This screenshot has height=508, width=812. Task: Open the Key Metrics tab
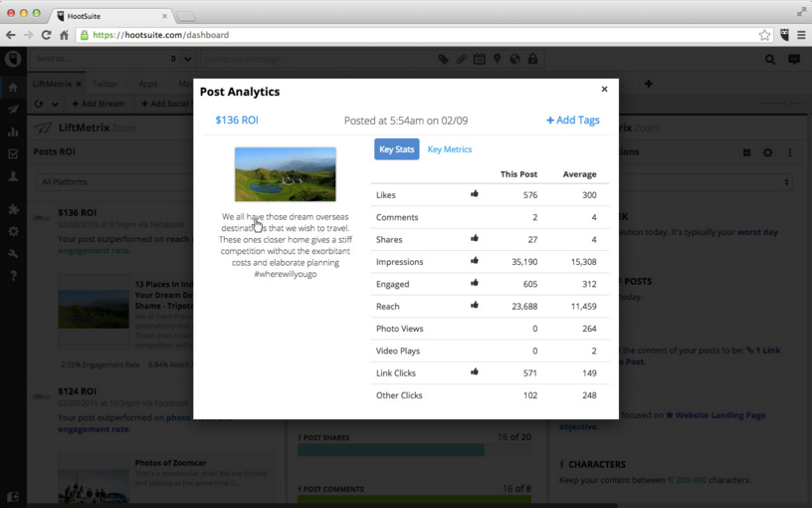(450, 149)
